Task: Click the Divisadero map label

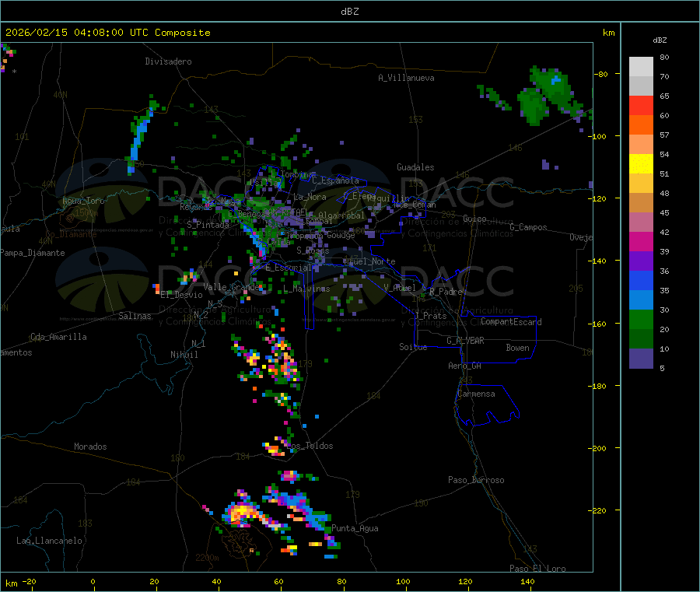Action: tap(168, 61)
